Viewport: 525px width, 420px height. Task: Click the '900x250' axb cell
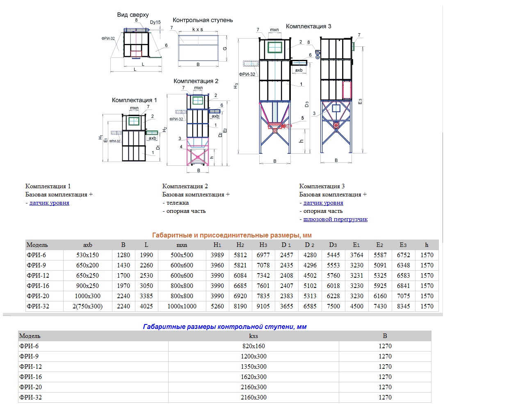88,286
